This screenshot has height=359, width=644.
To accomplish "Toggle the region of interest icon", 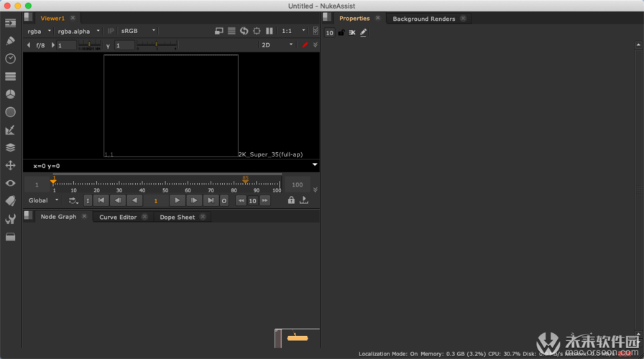I will tap(257, 31).
